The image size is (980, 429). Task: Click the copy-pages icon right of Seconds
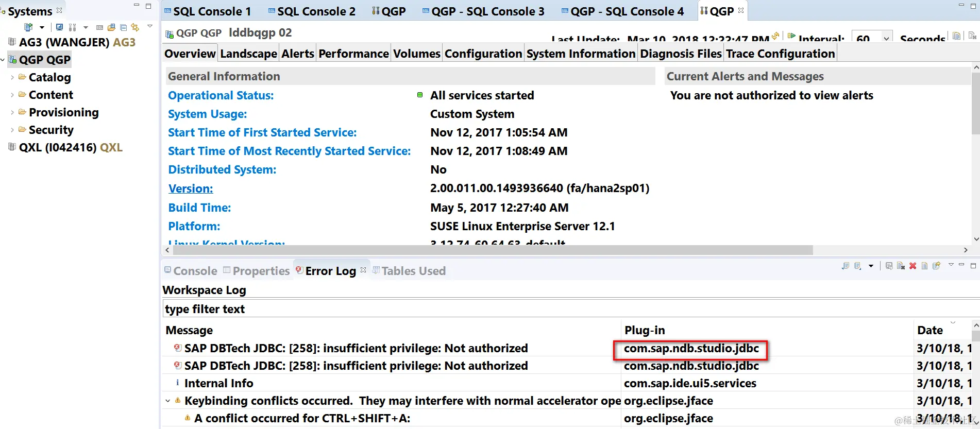(x=957, y=36)
